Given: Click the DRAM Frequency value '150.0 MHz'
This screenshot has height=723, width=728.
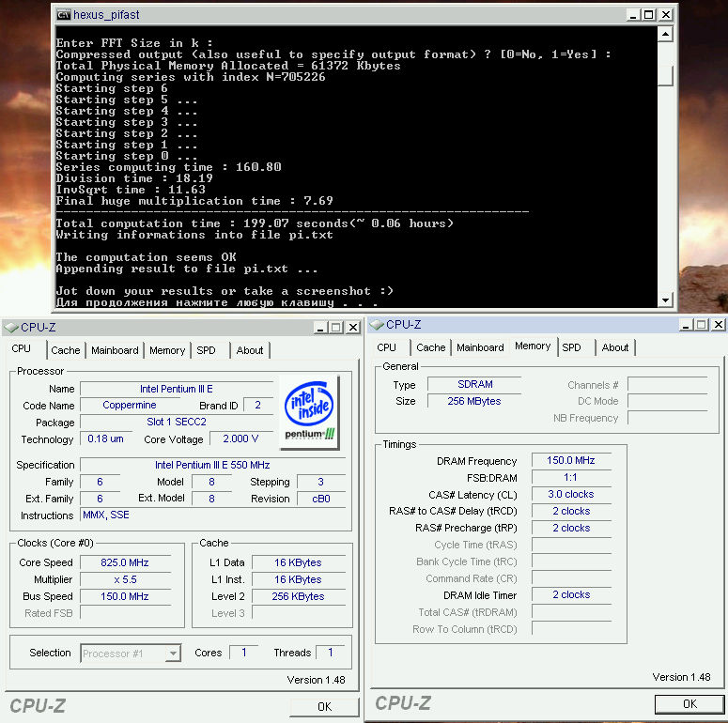Looking at the screenshot, I should click(571, 461).
